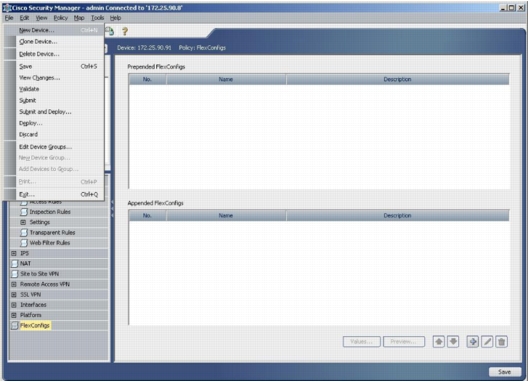Expand the Remote Access VPN node
530x382 pixels.
tap(14, 284)
